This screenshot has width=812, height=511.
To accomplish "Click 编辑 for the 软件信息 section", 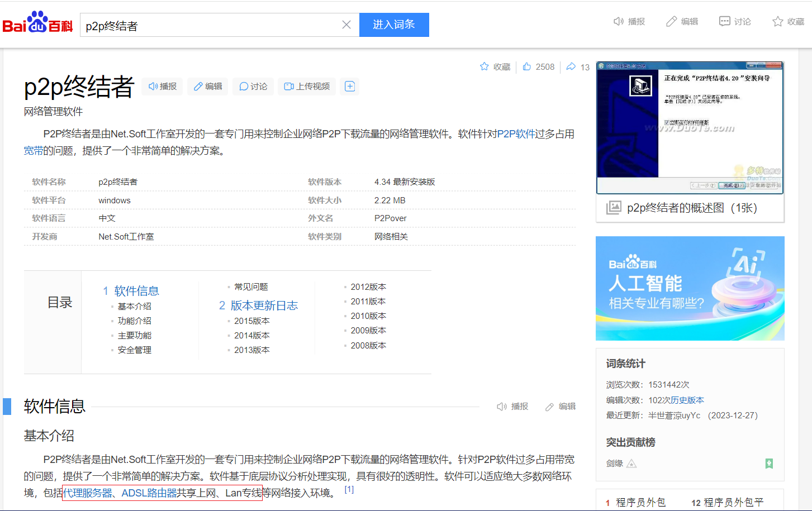I will tap(561, 406).
